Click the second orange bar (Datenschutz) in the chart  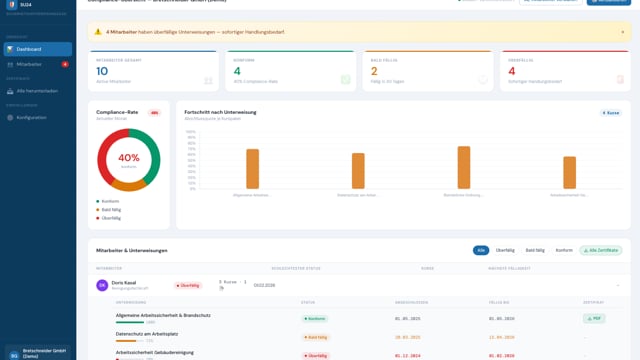click(358, 171)
